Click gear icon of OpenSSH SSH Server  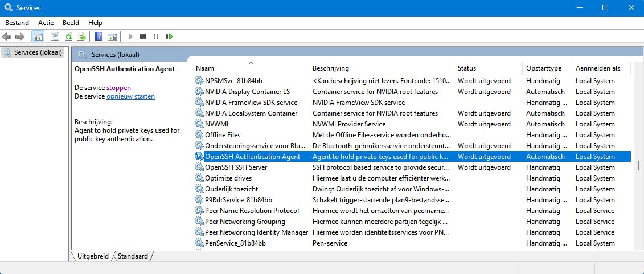coord(199,167)
